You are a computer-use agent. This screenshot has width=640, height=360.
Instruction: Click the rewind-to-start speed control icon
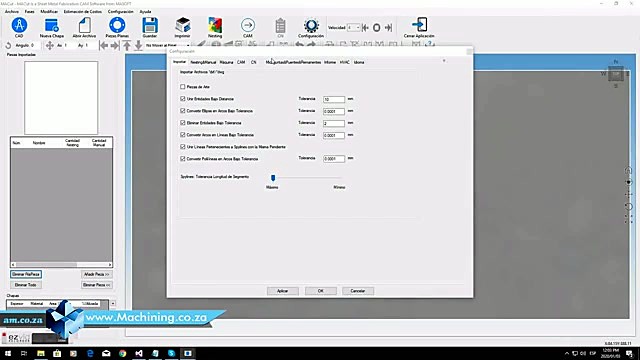[x=365, y=28]
